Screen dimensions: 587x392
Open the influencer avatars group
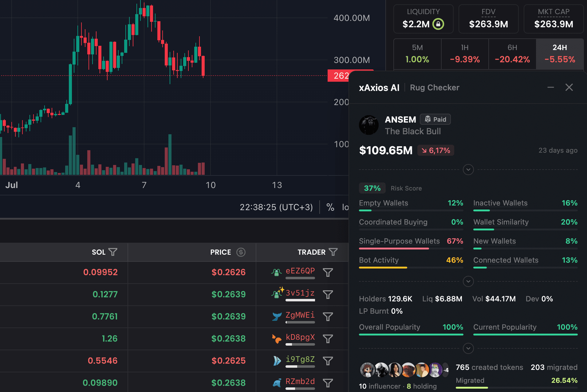(404, 370)
